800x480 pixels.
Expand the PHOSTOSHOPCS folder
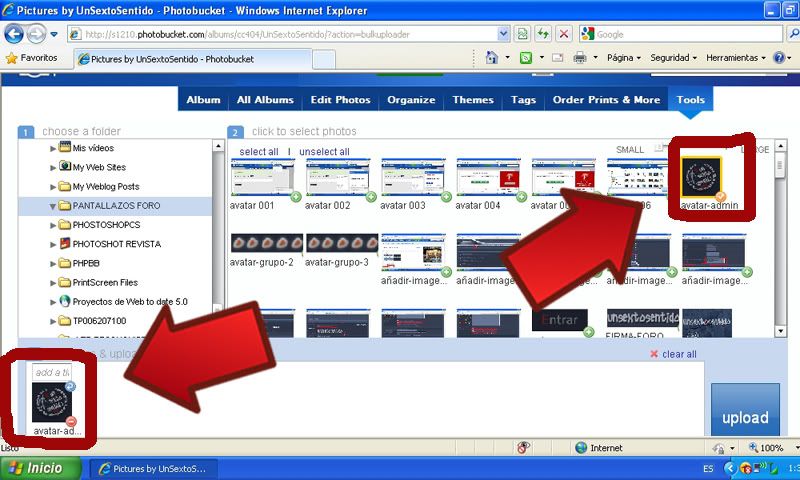point(53,225)
